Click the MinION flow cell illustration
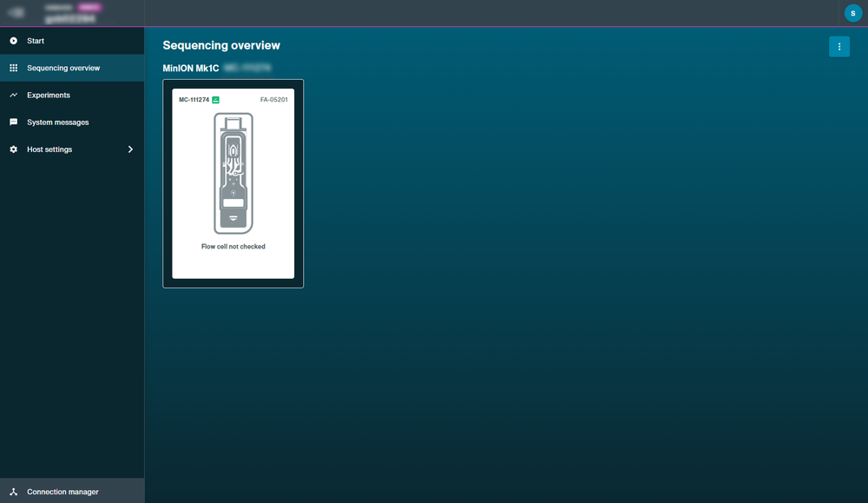868x503 pixels. point(233,173)
